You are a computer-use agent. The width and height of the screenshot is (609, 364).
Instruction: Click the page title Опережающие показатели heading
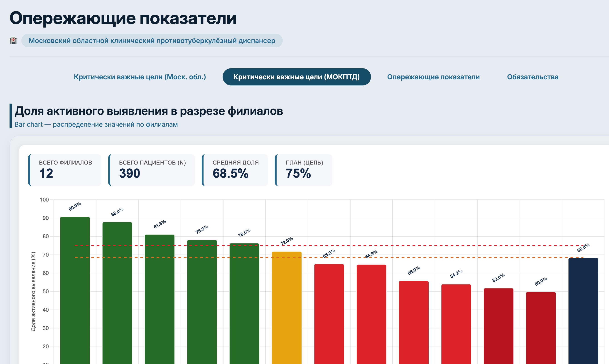coord(123,18)
